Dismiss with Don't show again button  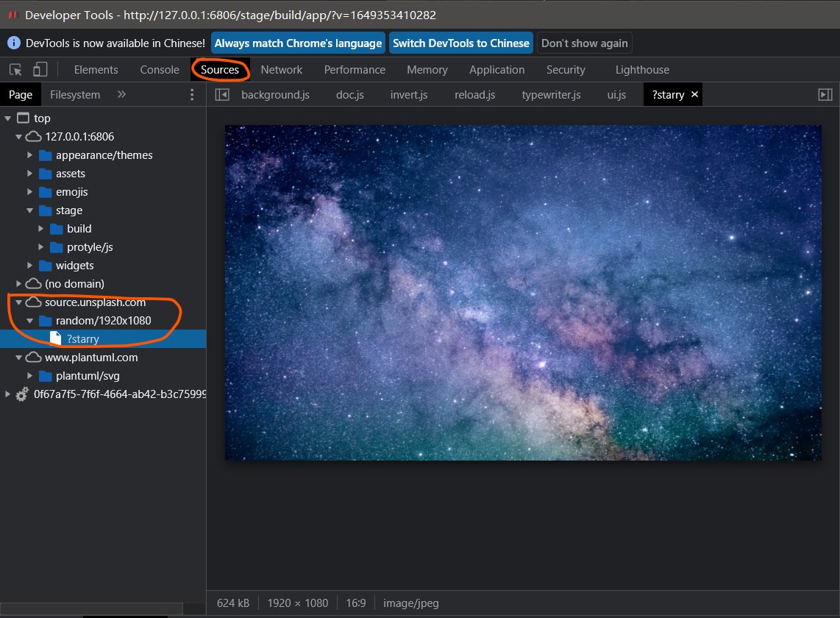[584, 43]
